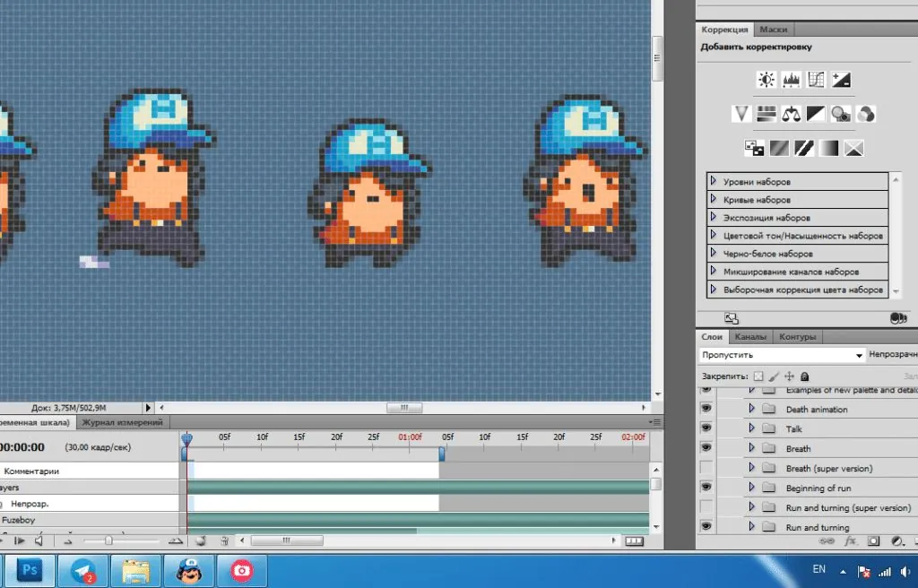The height and width of the screenshot is (588, 918).
Task: Add an Exposure adjustment
Action: [841, 80]
